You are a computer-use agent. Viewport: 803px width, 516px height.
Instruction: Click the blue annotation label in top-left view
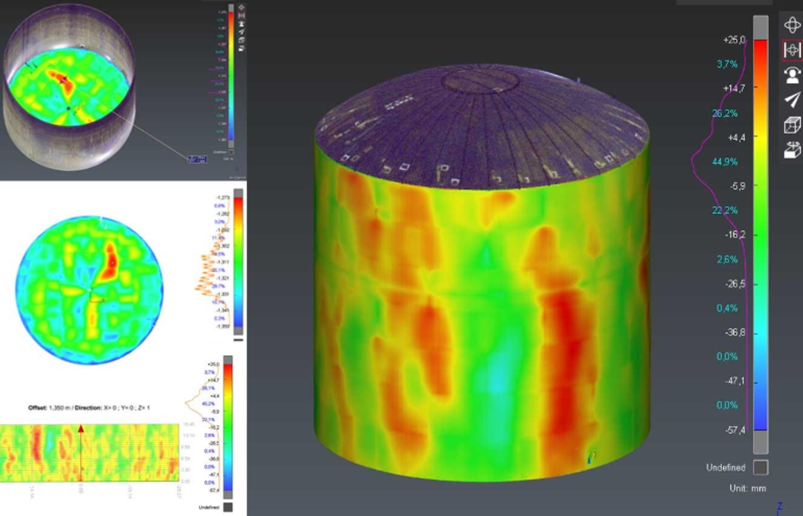(196, 158)
